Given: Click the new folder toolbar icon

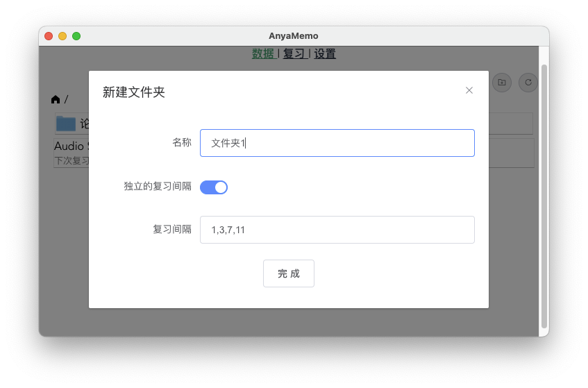Looking at the screenshot, I should 501,83.
